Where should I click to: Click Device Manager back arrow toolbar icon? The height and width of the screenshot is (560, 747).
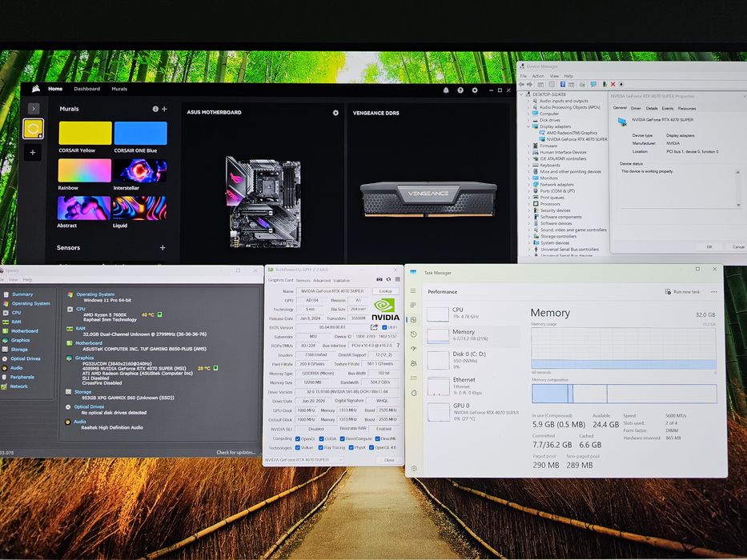(x=523, y=84)
